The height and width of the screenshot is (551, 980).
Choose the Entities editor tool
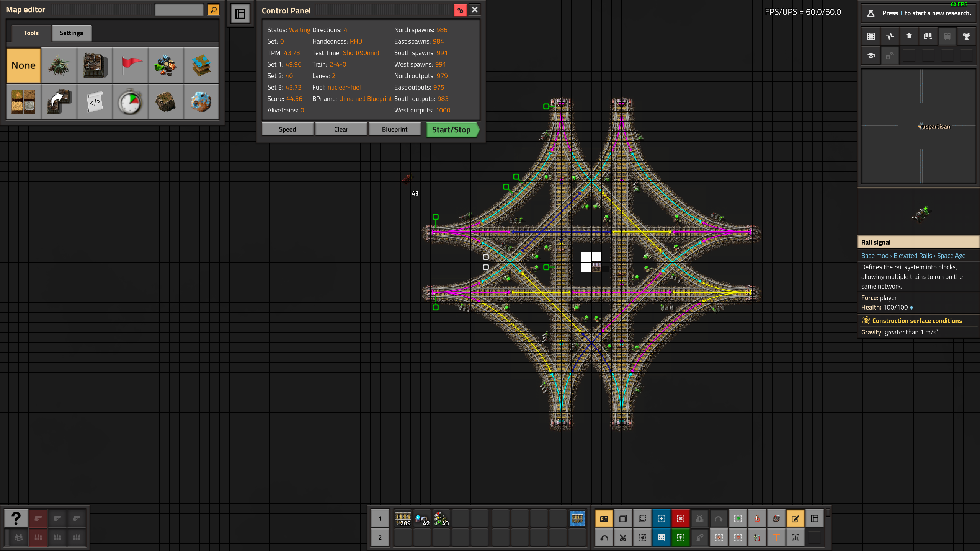[95, 65]
